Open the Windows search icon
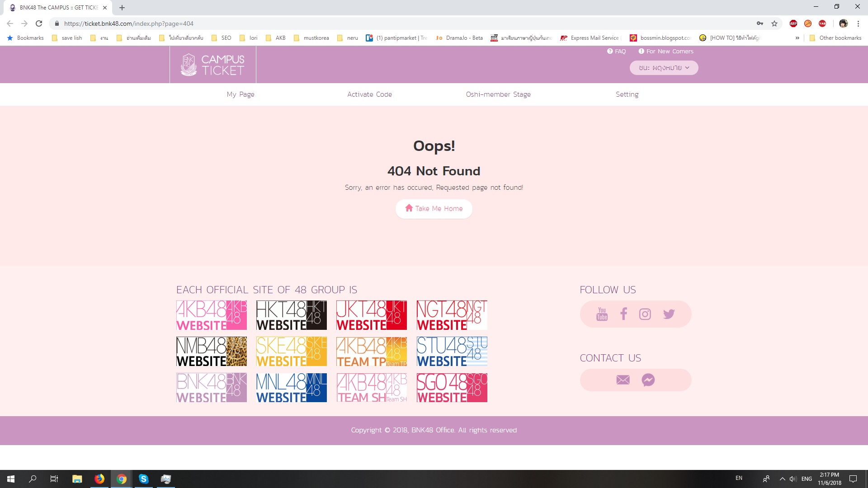Image resolution: width=868 pixels, height=488 pixels. [x=33, y=479]
